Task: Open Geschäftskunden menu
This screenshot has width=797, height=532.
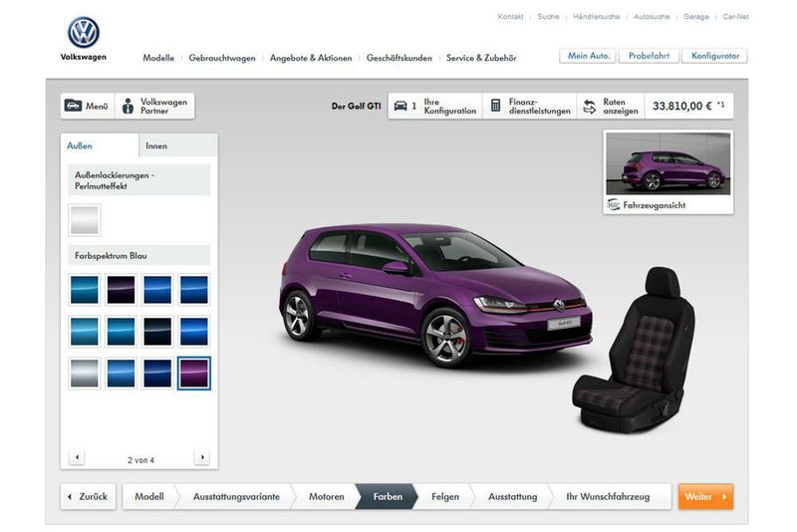Action: click(x=399, y=58)
